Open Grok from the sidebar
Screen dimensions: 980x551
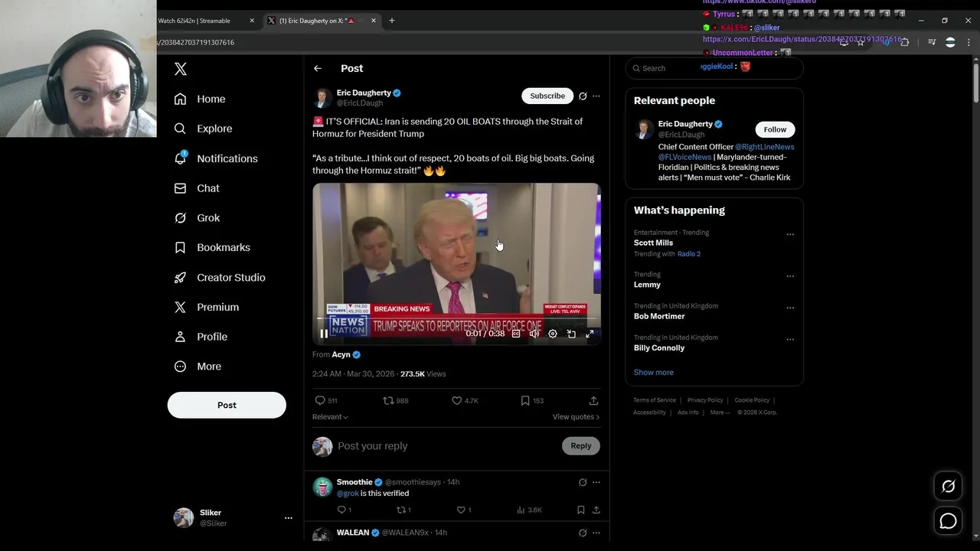pyautogui.click(x=197, y=218)
